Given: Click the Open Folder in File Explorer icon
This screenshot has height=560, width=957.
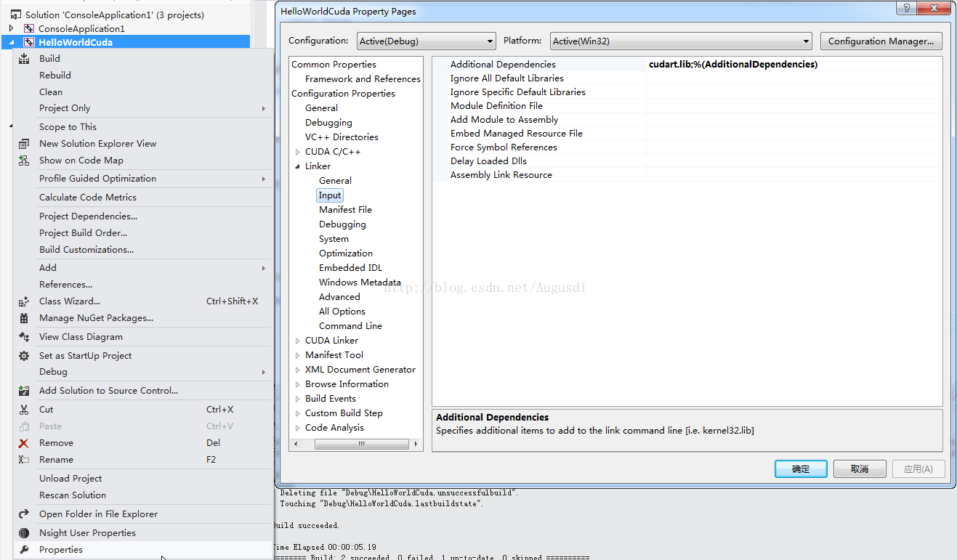Looking at the screenshot, I should [x=24, y=514].
